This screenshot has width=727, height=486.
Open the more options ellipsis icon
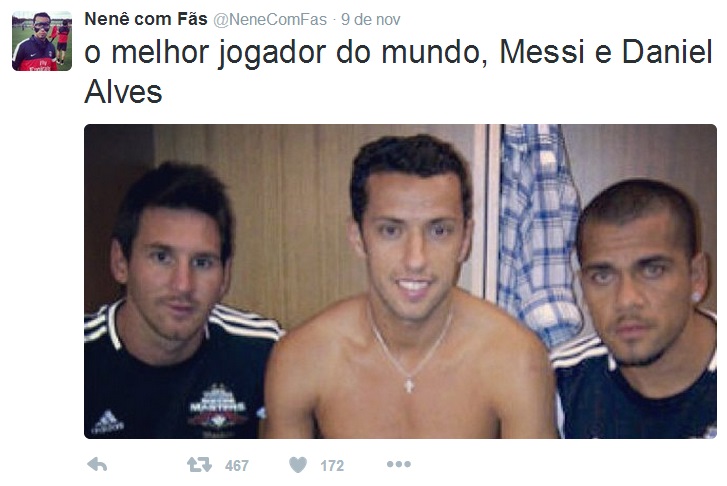click(x=399, y=464)
